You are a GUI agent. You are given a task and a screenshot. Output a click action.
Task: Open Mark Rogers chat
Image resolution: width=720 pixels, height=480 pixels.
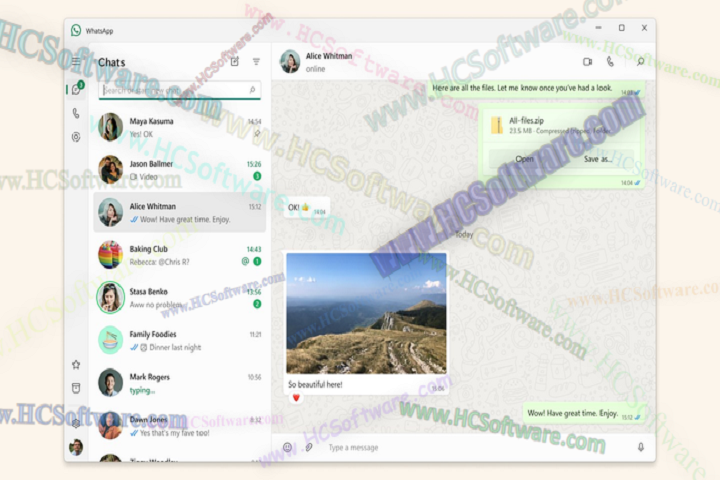tap(180, 383)
